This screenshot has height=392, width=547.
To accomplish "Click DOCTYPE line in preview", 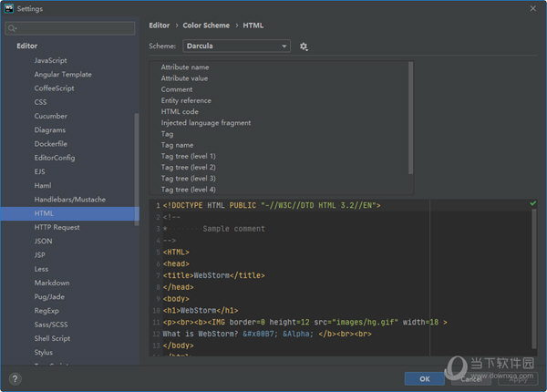I will click(x=272, y=205).
